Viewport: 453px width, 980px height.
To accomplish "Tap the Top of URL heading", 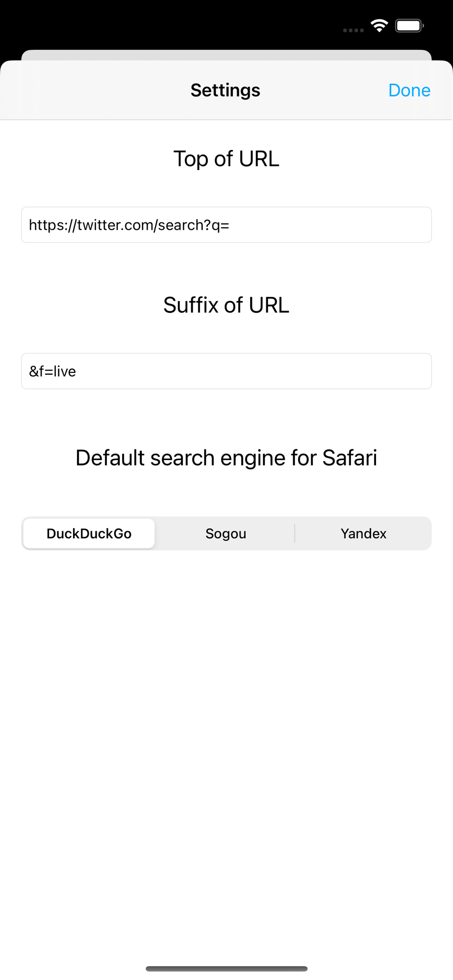I will (x=226, y=159).
